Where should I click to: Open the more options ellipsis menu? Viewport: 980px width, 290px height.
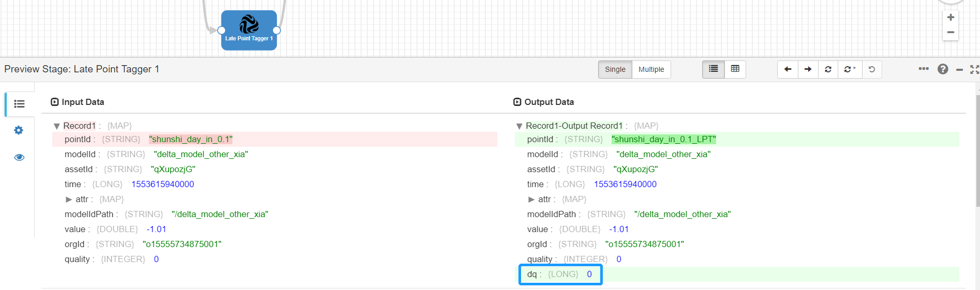click(x=924, y=69)
